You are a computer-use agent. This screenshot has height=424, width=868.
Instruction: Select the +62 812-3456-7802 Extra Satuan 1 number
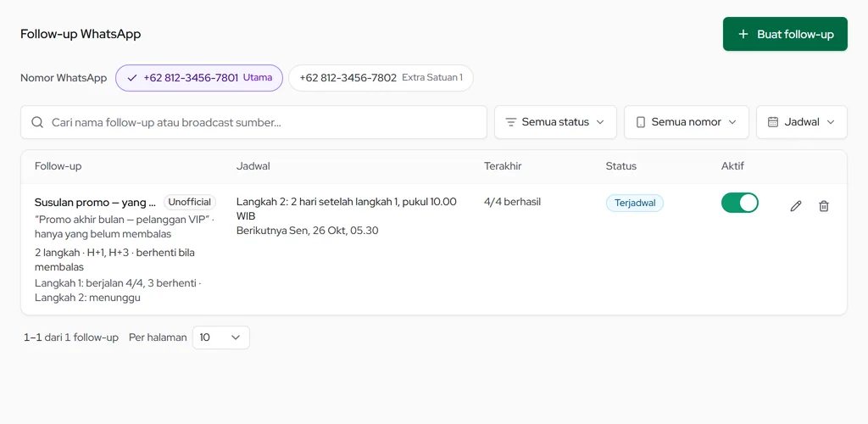381,78
